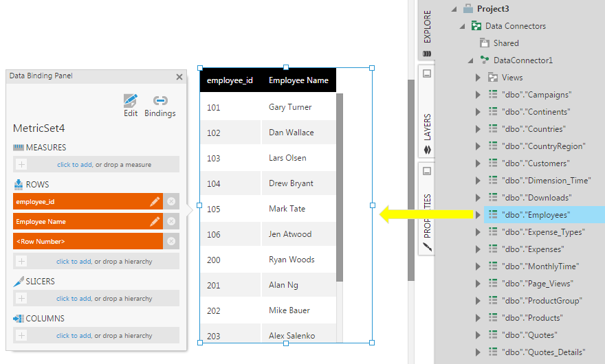Click 'click to add' link under COLUMNS
Screen dimensions: 605x364
pyautogui.click(x=74, y=336)
